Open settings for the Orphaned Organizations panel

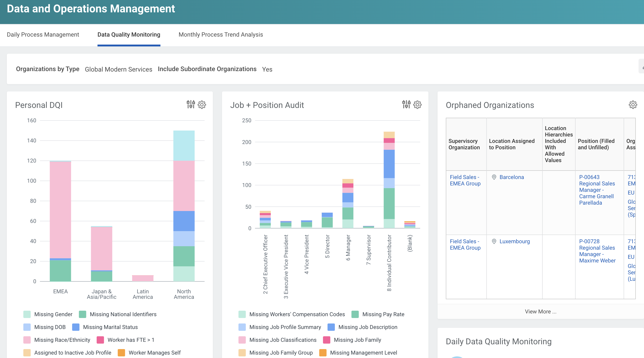click(633, 105)
